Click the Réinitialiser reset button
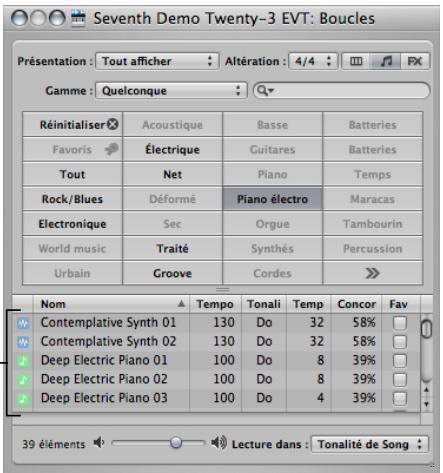This screenshot has height=473, width=443. 72,125
